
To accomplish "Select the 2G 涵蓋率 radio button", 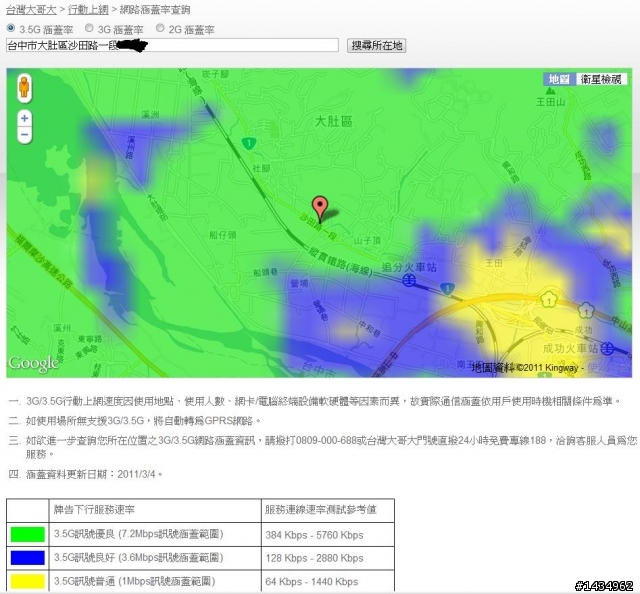I will click(x=160, y=28).
